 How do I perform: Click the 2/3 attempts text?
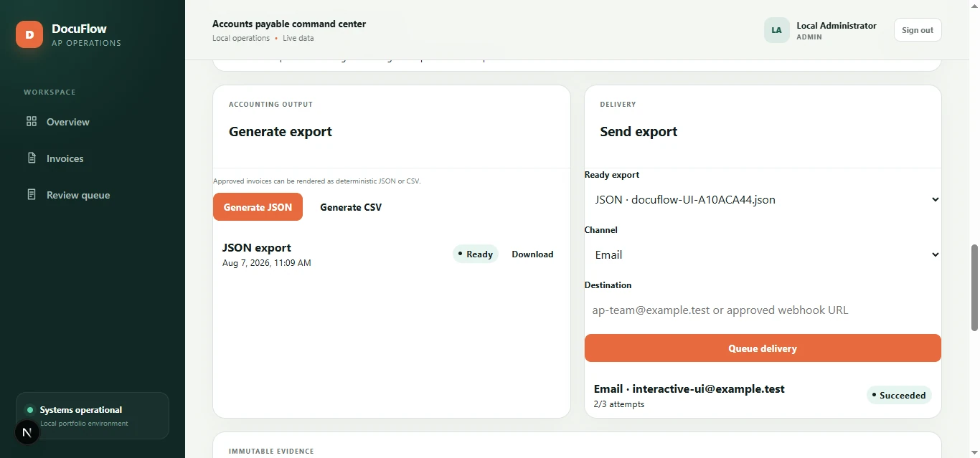[619, 404]
